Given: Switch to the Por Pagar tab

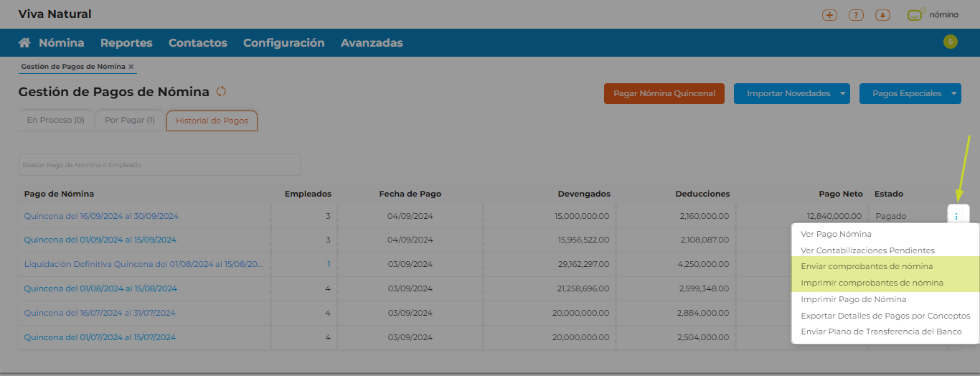Looking at the screenshot, I should [129, 121].
